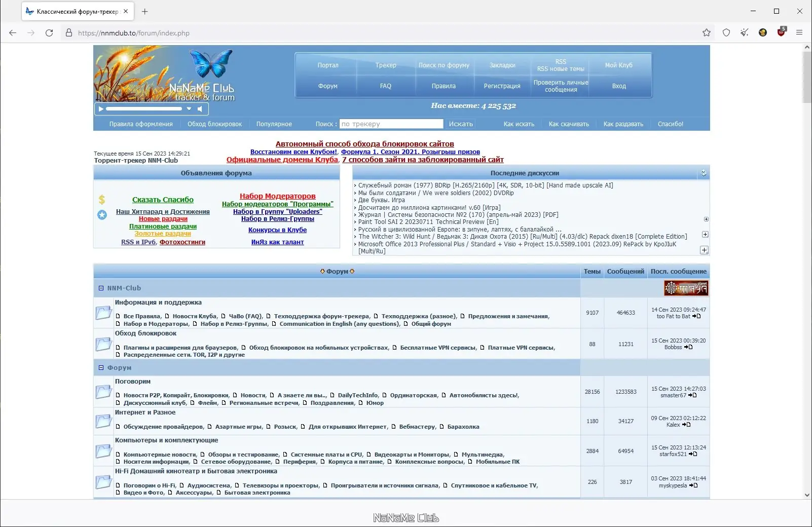The width and height of the screenshot is (812, 527).
Task: Go back to the previous page
Action: (x=13, y=33)
